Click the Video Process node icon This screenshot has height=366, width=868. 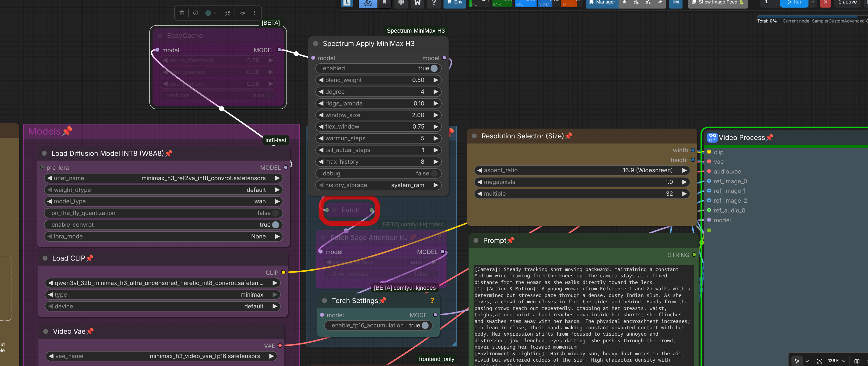point(712,137)
